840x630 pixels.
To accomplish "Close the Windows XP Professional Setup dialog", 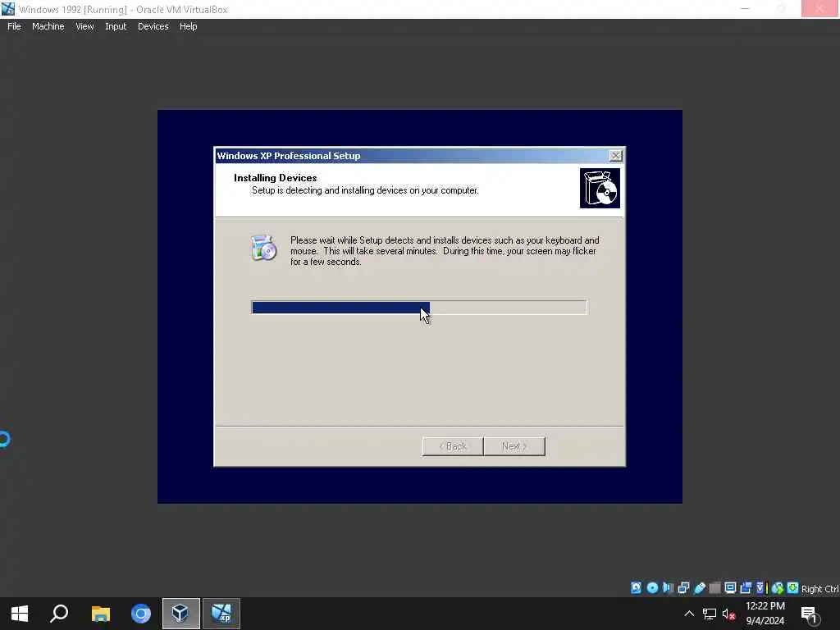I will coord(615,155).
